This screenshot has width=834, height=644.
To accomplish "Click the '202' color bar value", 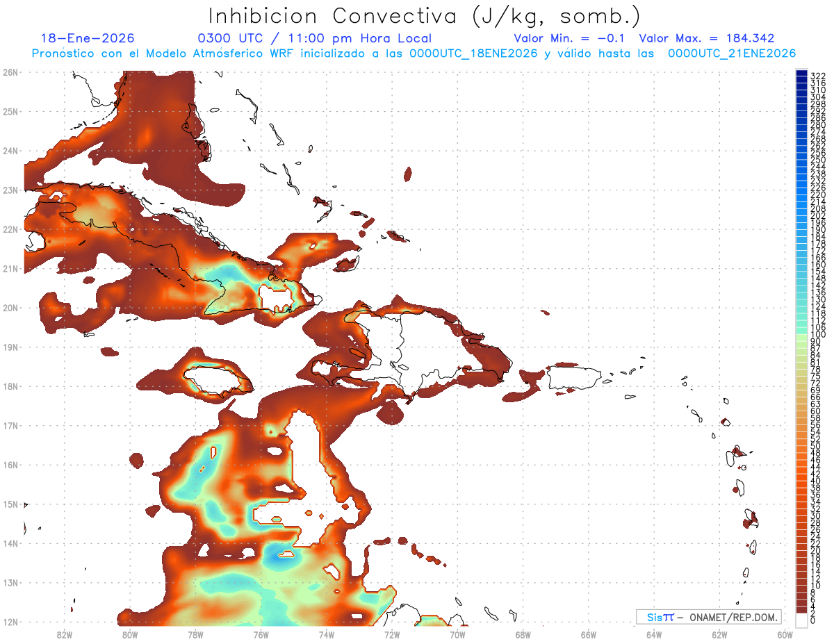I will click(818, 215).
